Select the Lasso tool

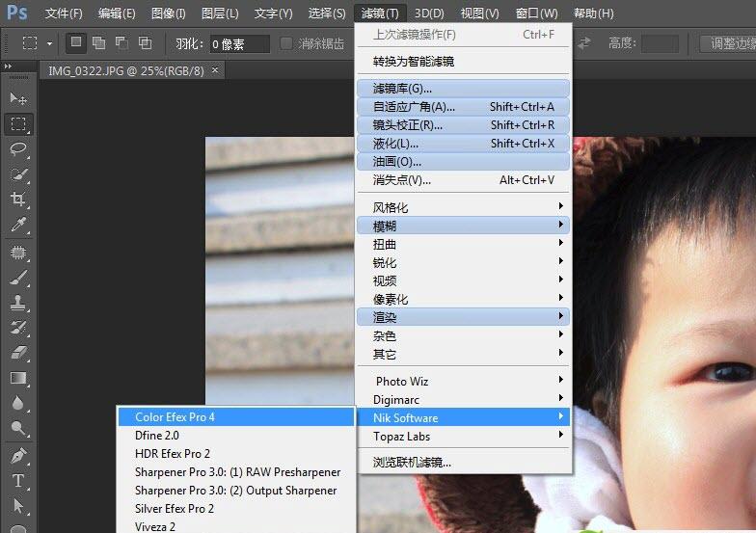point(18,149)
